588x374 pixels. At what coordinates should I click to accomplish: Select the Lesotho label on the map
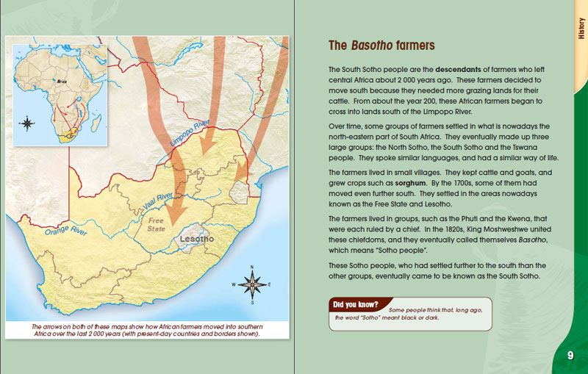click(x=196, y=240)
